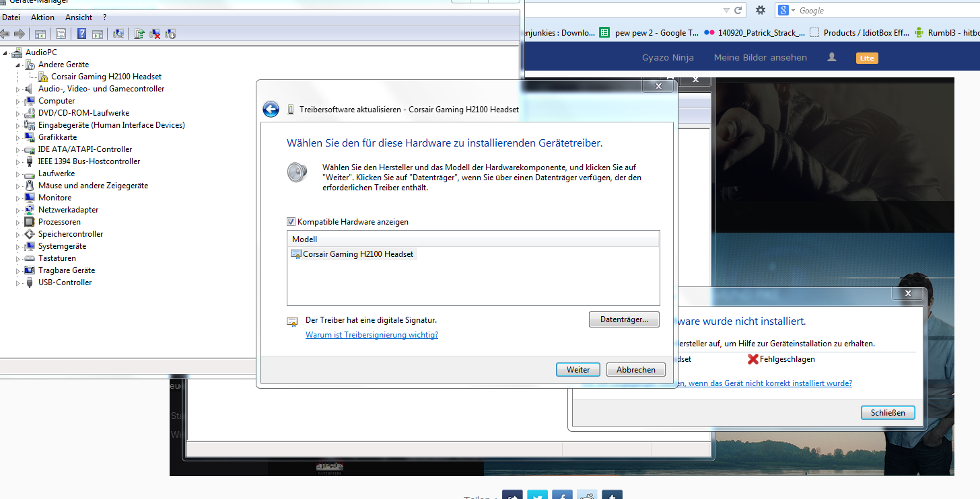
Task: Open the Ansicht menu
Action: (x=79, y=17)
